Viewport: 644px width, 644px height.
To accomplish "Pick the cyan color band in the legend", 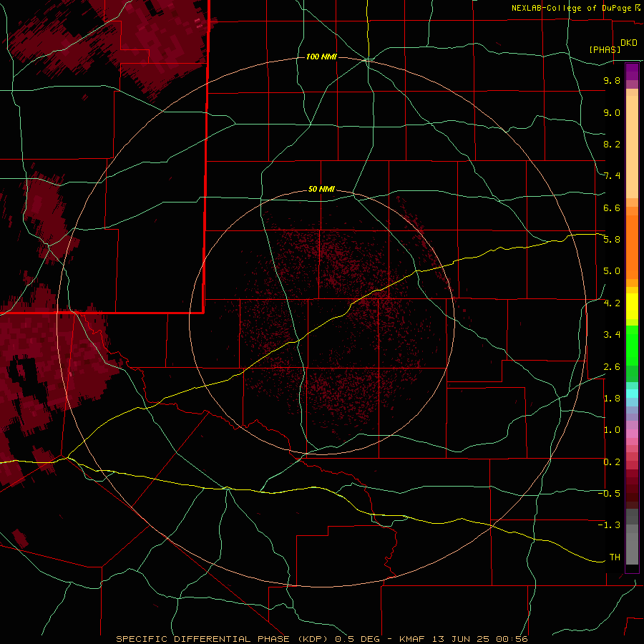I will 632,394.
